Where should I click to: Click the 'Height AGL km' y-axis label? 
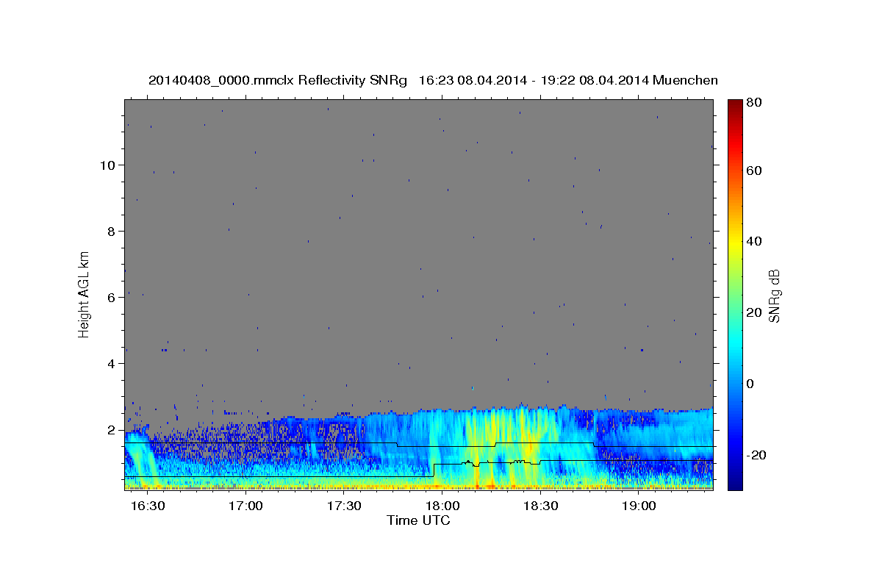(84, 295)
